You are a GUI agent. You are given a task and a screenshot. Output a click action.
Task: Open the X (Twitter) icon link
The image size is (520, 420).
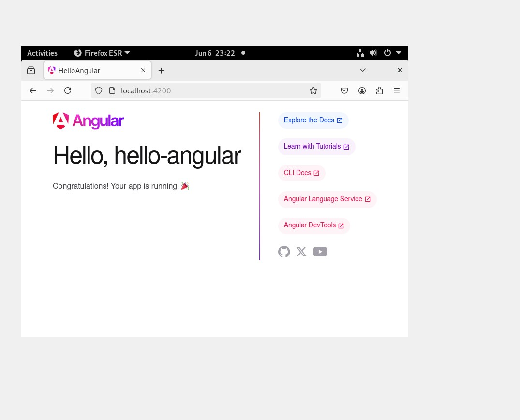[301, 252]
